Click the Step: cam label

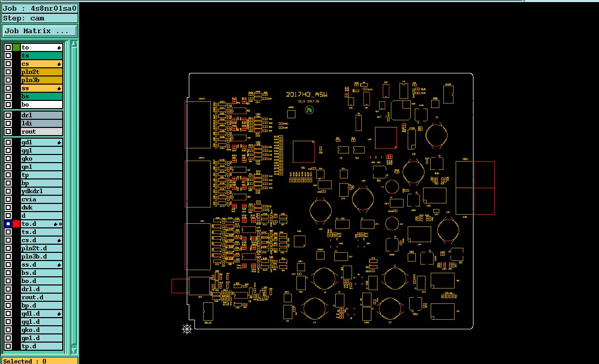point(40,18)
